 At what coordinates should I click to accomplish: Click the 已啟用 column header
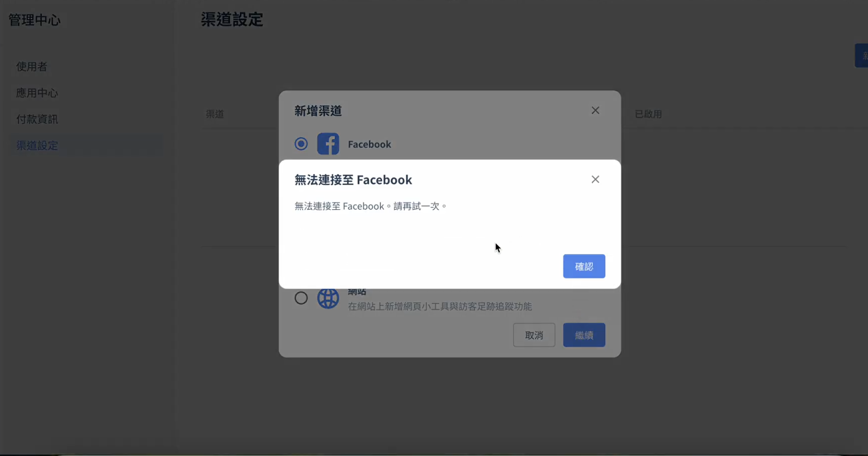pyautogui.click(x=648, y=114)
